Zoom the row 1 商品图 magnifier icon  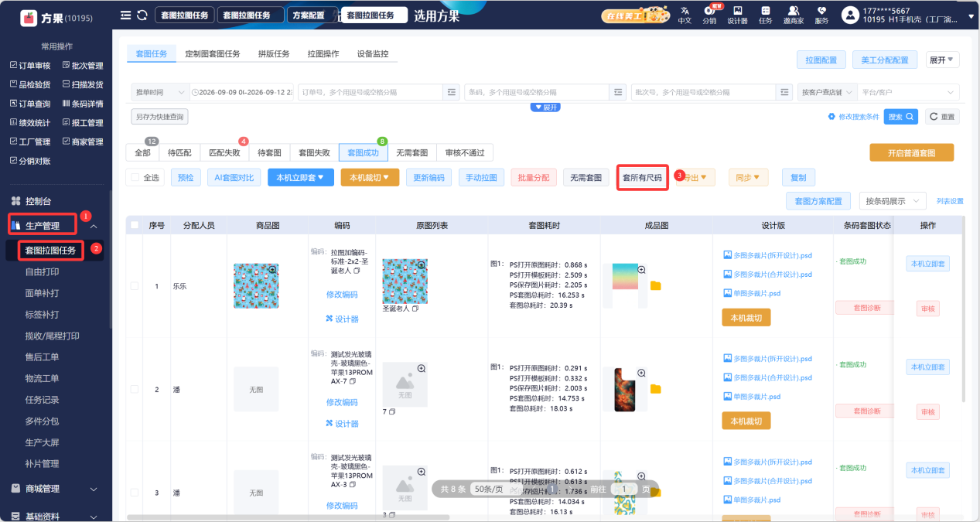tap(273, 269)
